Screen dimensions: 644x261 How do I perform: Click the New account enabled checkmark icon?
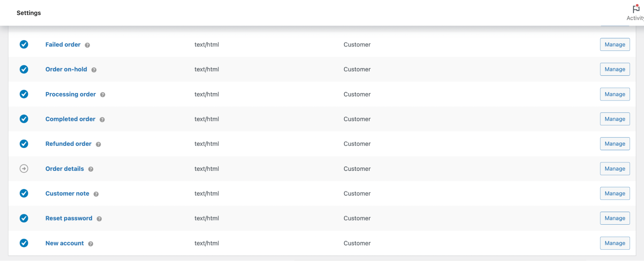24,243
